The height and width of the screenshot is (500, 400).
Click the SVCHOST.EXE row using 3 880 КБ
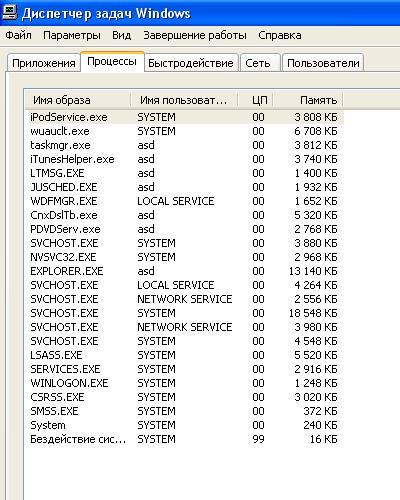184,243
